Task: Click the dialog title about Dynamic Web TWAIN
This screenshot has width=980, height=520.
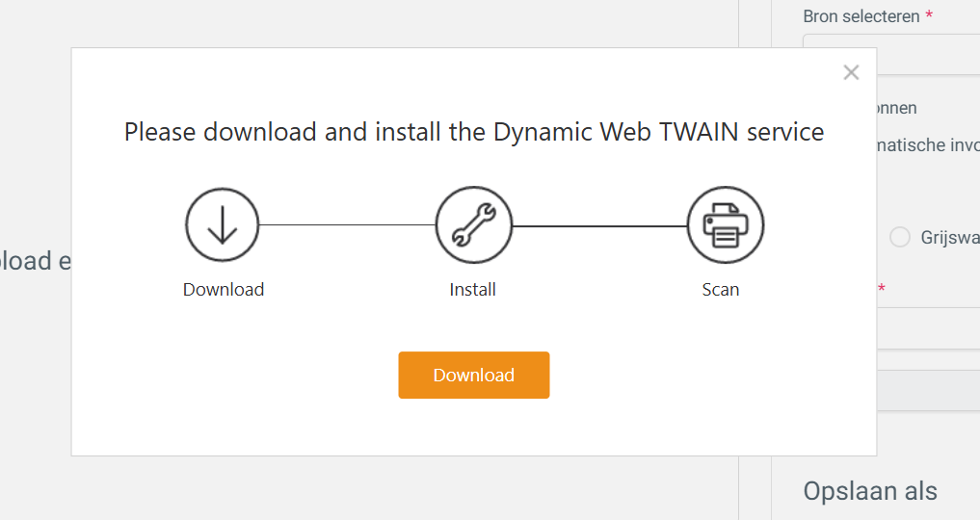Action: click(474, 132)
